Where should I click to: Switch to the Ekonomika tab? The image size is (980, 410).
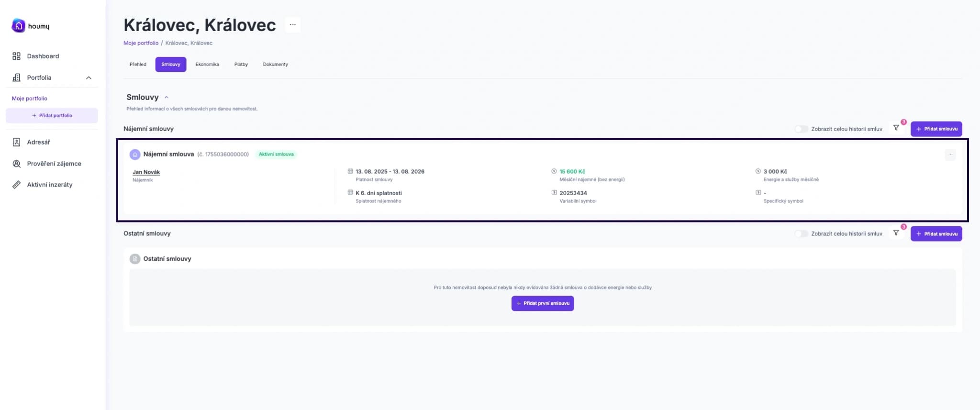(x=207, y=65)
